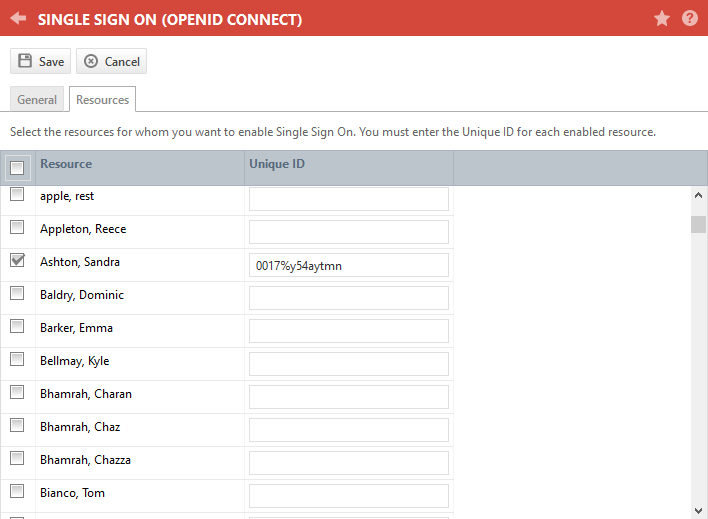Click scrollbar down arrow in resource list
The width and height of the screenshot is (708, 519).
point(698,511)
